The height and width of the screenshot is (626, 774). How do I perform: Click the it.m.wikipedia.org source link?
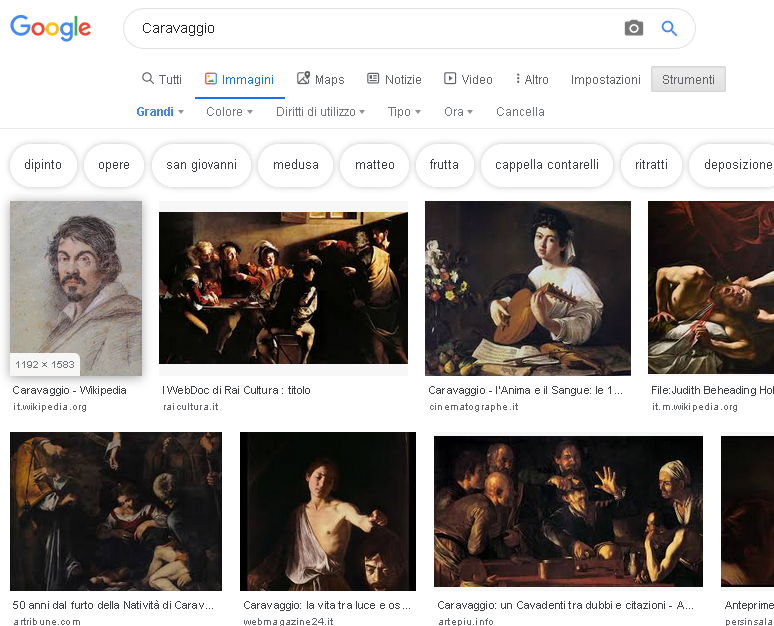pyautogui.click(x=695, y=407)
